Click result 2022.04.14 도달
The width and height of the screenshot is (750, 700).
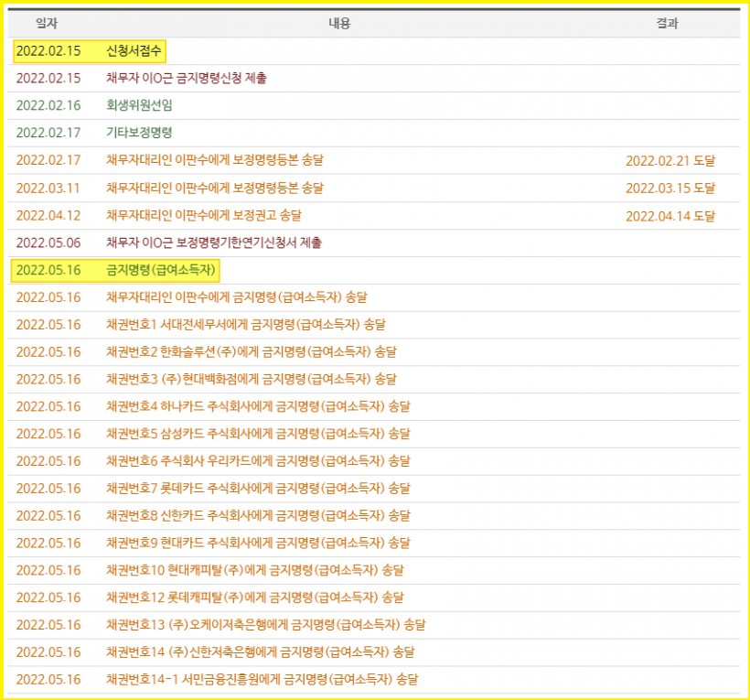click(x=670, y=216)
